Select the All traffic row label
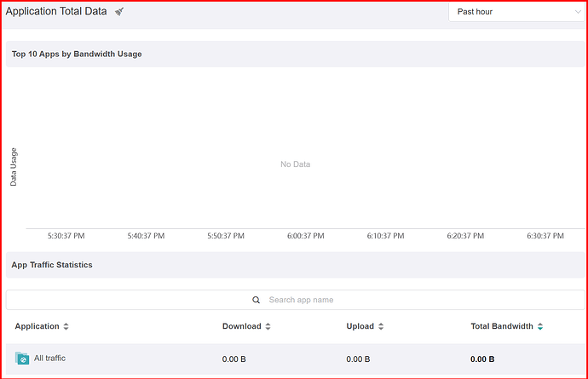588x379 pixels. pos(49,359)
